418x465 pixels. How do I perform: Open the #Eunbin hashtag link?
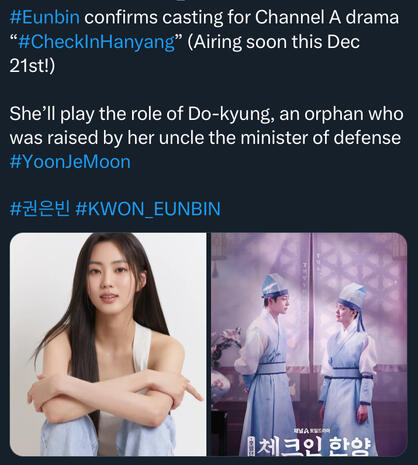(x=45, y=17)
